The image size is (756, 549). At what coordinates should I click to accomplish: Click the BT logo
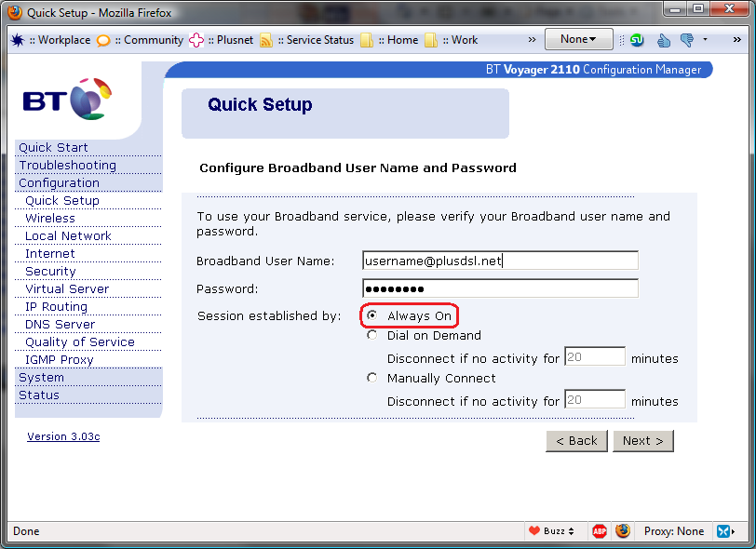point(67,100)
